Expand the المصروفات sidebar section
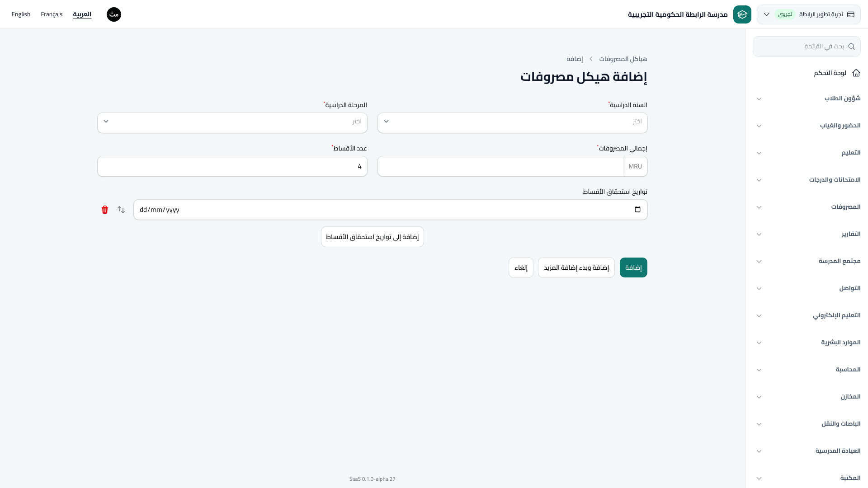 [807, 207]
